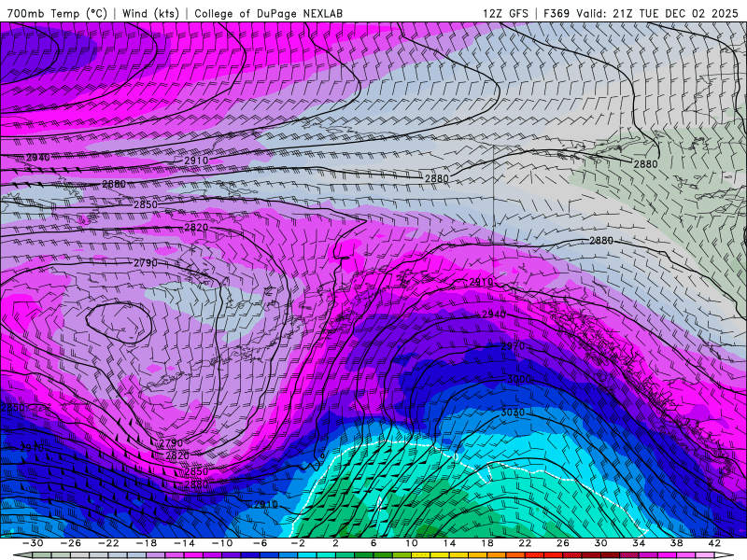Click the positive 6 color bar label

click(373, 543)
